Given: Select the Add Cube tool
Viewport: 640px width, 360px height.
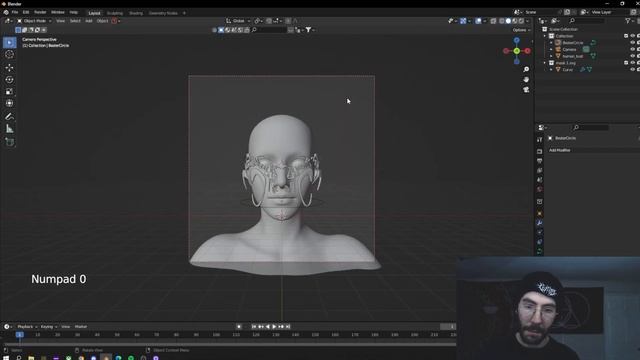Looking at the screenshot, I should pos(9,142).
